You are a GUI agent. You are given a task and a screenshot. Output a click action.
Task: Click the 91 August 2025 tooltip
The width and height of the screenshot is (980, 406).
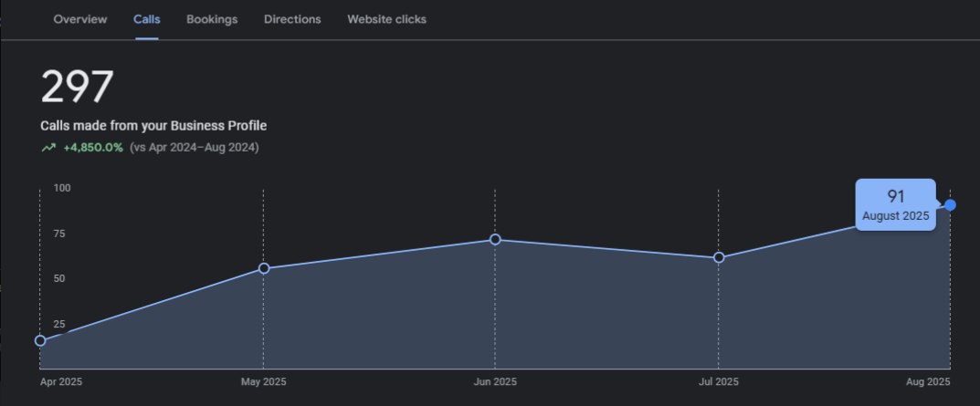[895, 205]
